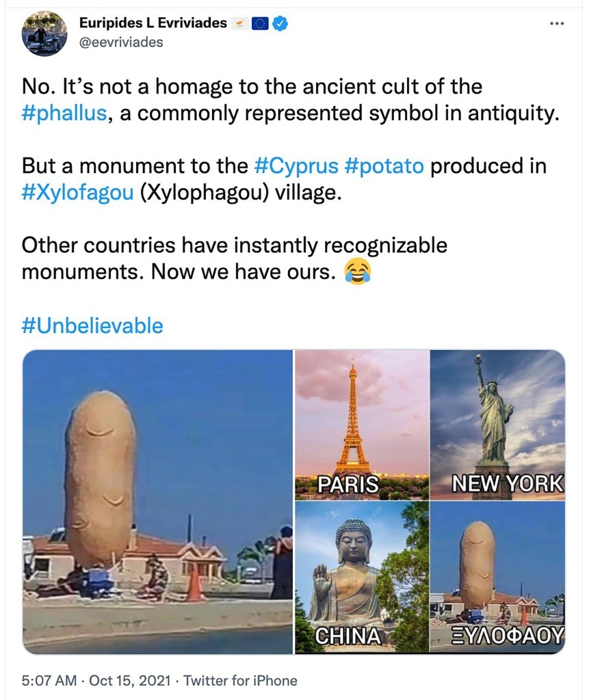Viewport: 589px width, 700px height.
Task: Visit the #Xylofagou hashtag
Action: tap(78, 192)
